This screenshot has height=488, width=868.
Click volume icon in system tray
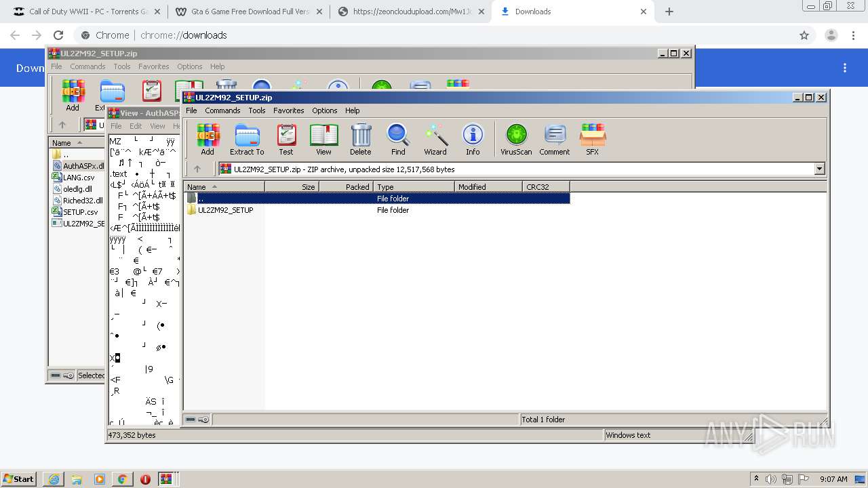coord(771,479)
